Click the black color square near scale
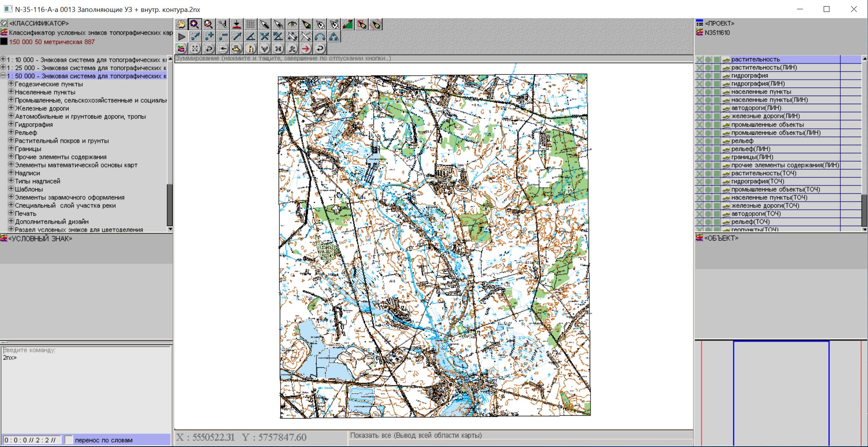Screen dimensions: 868x447 4,42
